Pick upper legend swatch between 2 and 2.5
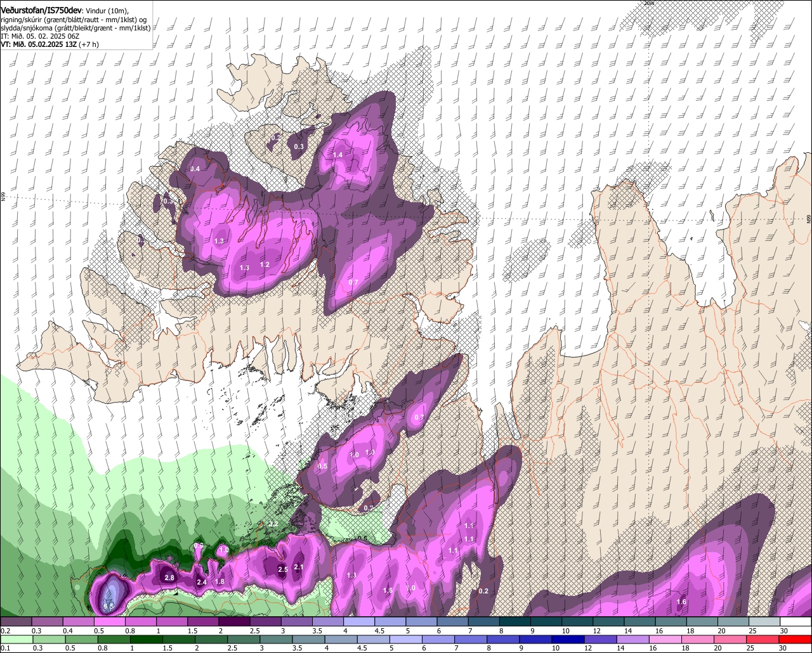This screenshot has height=653, width=812. [234, 622]
